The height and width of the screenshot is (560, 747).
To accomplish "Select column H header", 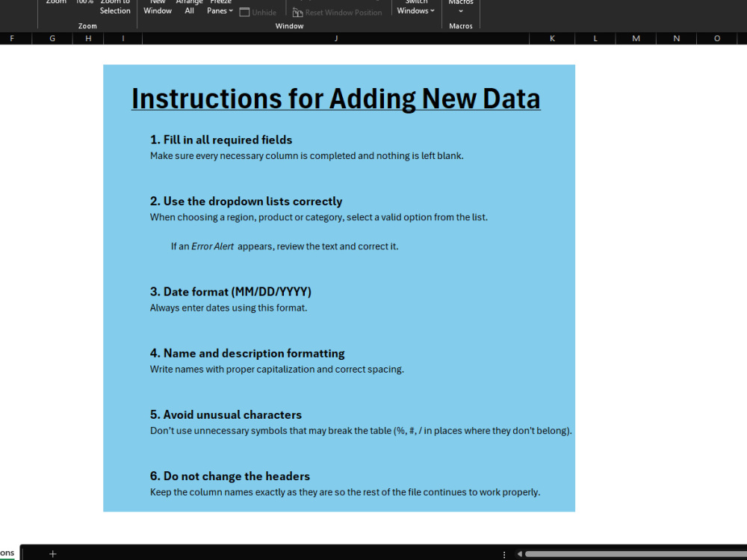I will tap(88, 39).
